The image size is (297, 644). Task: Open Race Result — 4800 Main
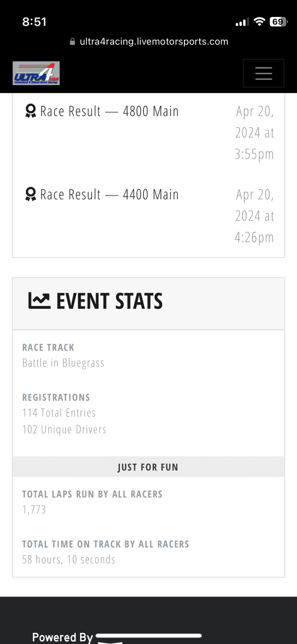click(x=109, y=111)
